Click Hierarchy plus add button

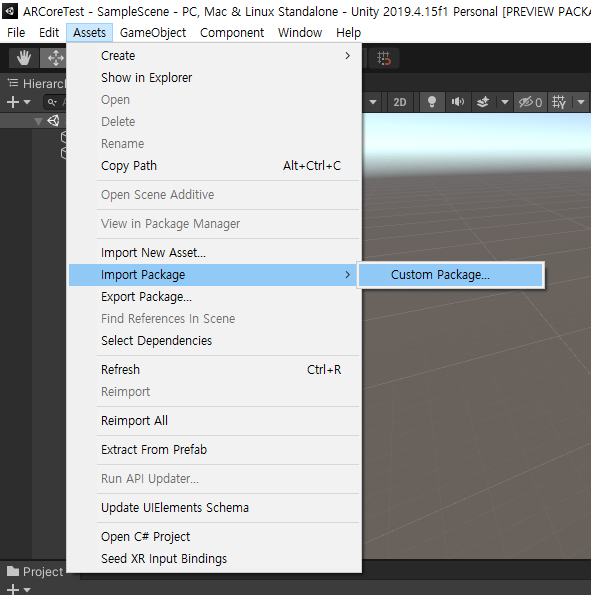(13, 102)
